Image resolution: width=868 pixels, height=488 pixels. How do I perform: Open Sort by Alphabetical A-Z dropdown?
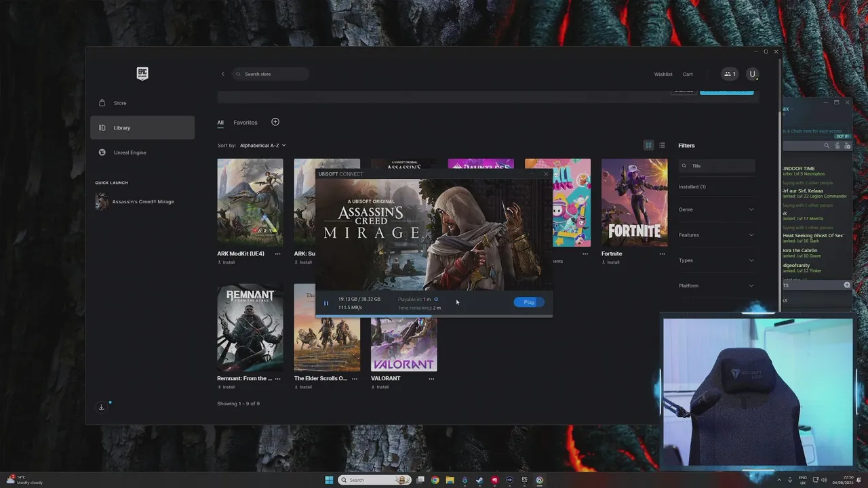(262, 145)
